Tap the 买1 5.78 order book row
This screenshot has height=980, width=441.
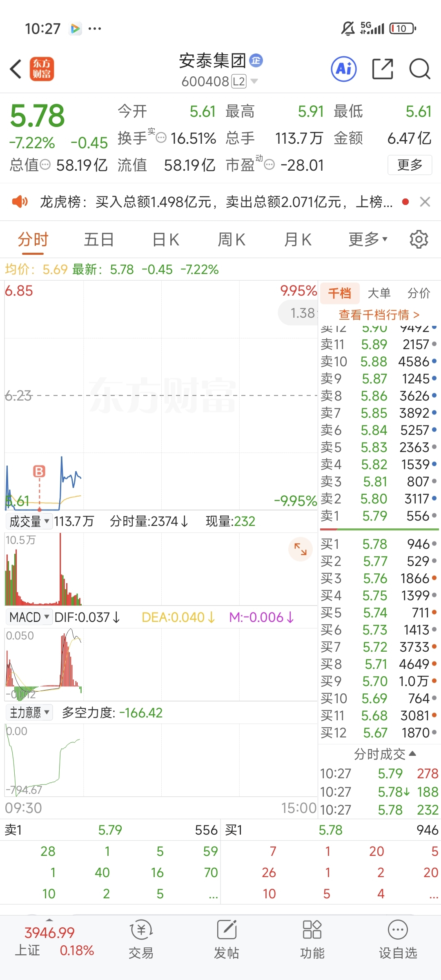point(379,544)
